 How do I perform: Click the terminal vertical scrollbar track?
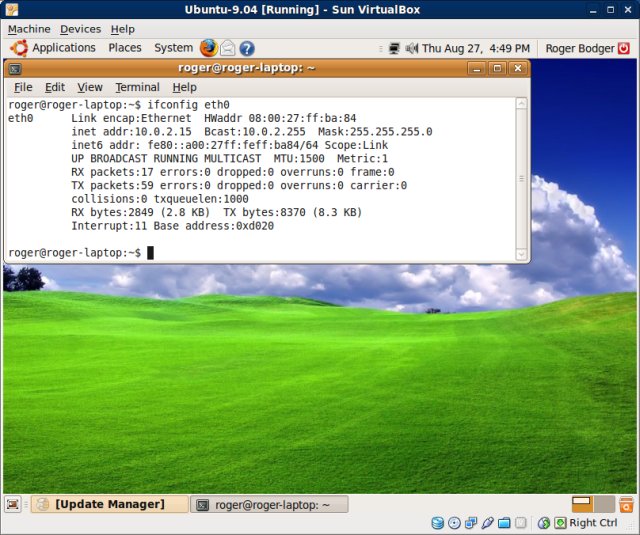coord(521,179)
